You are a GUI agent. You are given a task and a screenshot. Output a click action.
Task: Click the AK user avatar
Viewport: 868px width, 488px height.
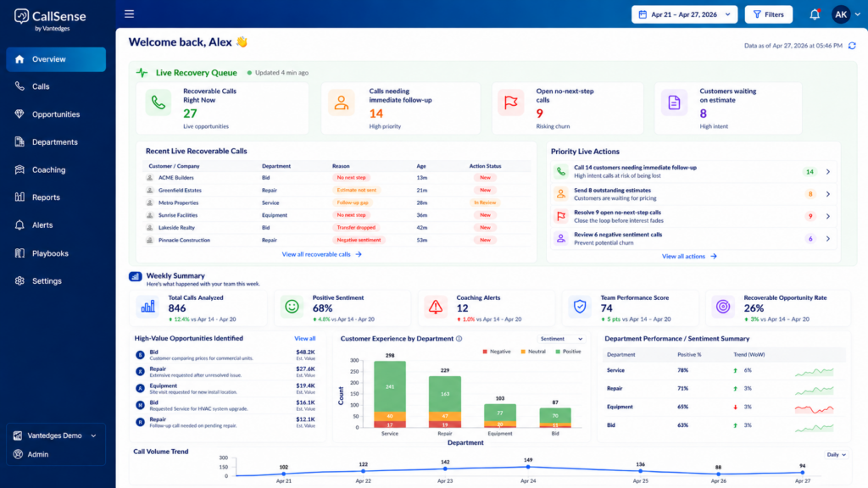click(x=841, y=14)
